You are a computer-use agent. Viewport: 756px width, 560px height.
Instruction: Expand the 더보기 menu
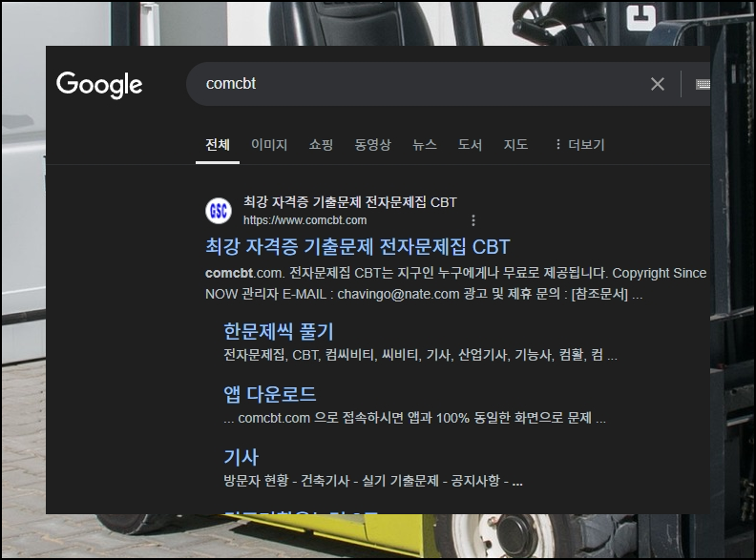click(x=579, y=145)
